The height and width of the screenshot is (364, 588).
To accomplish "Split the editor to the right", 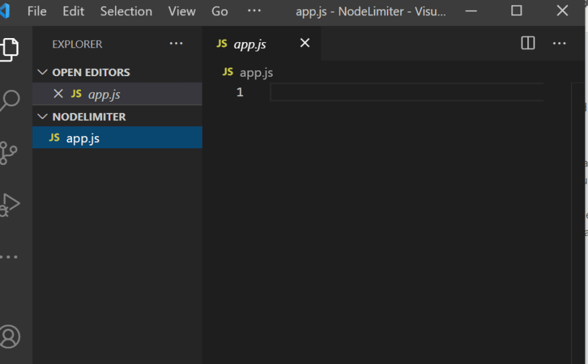I will pyautogui.click(x=528, y=43).
